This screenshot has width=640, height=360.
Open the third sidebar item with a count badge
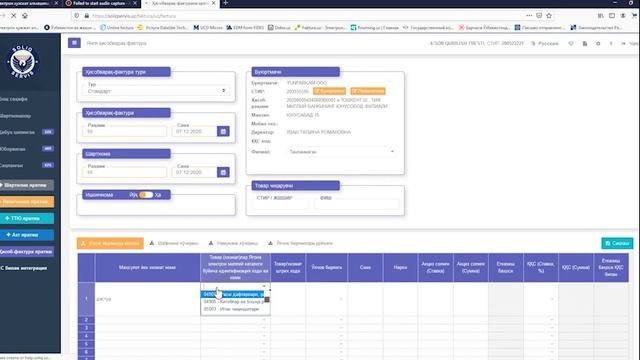pyautogui.click(x=27, y=165)
